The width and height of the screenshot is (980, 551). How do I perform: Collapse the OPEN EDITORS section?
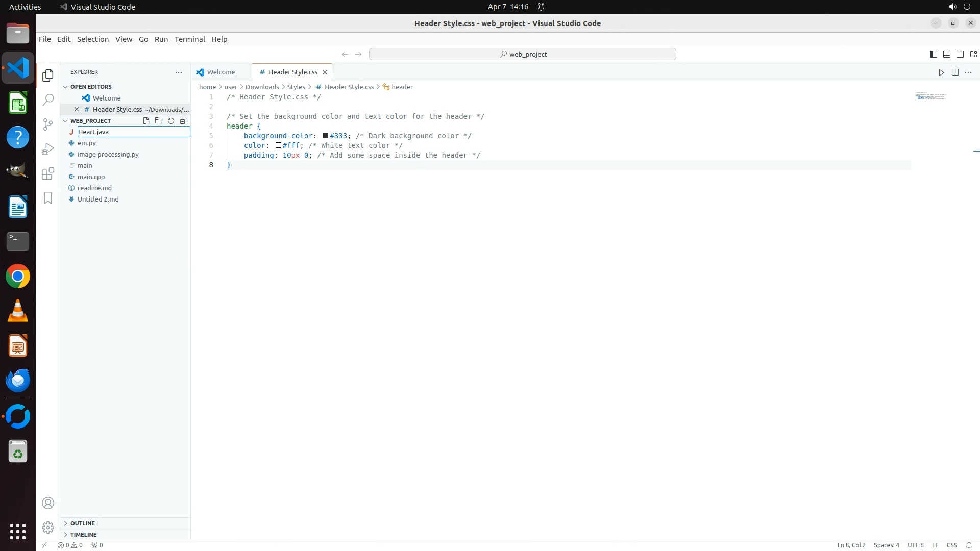pos(90,87)
